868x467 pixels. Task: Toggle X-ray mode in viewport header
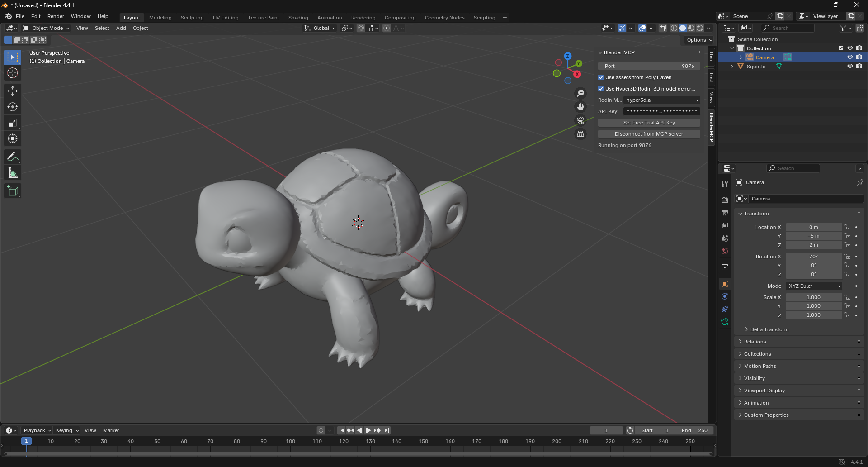(662, 28)
